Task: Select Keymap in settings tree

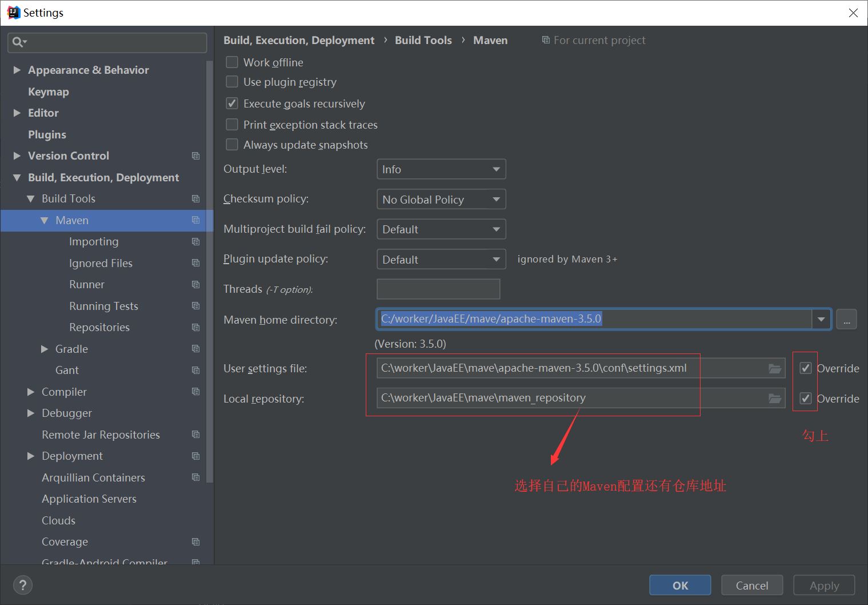Action: 49,91
